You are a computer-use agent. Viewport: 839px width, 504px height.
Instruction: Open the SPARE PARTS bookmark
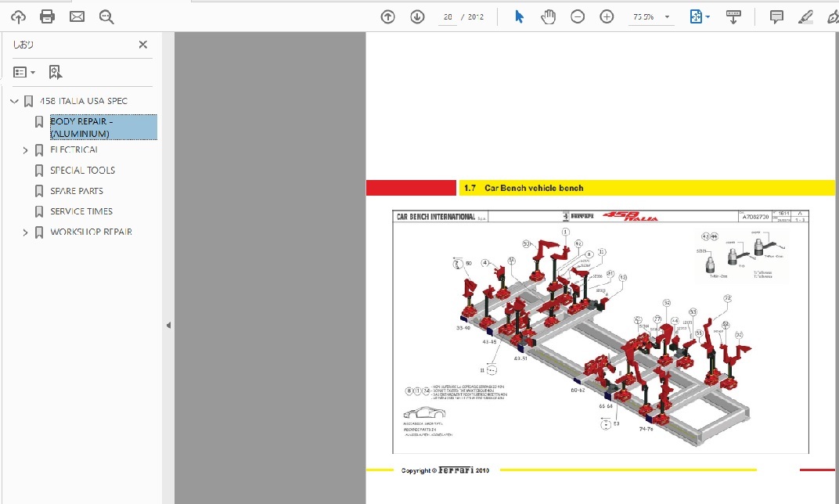(77, 191)
